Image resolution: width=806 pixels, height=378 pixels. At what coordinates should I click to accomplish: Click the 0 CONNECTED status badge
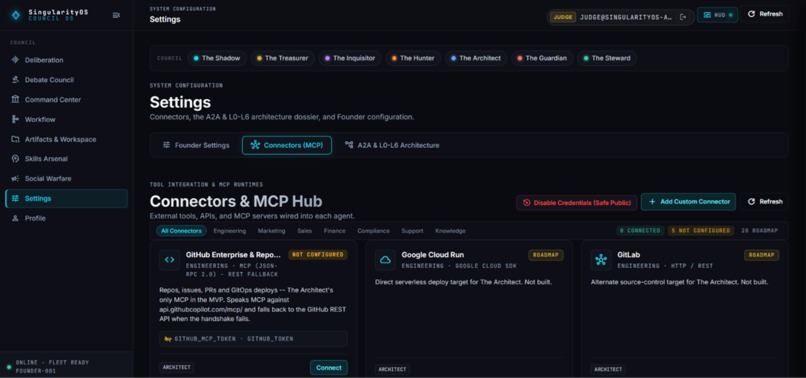(640, 231)
